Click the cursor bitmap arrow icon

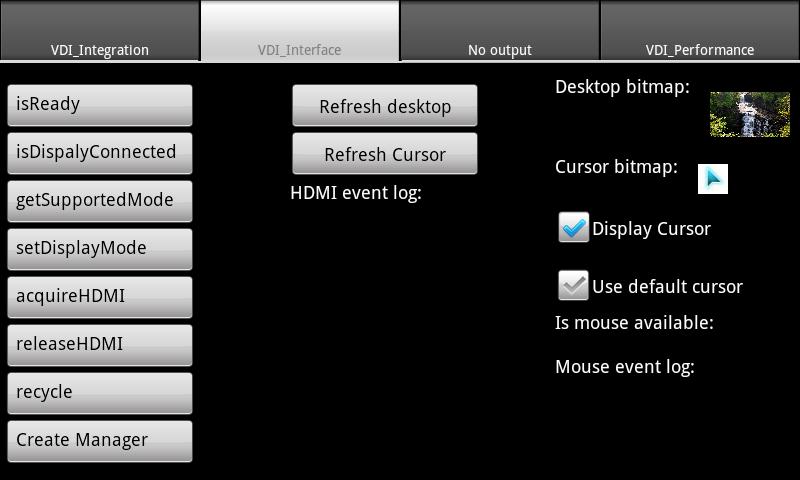[712, 179]
